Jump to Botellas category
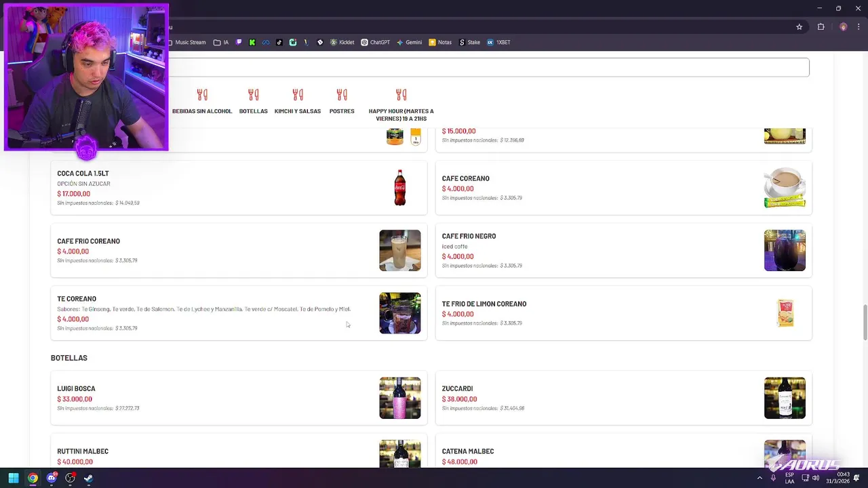 (253, 111)
